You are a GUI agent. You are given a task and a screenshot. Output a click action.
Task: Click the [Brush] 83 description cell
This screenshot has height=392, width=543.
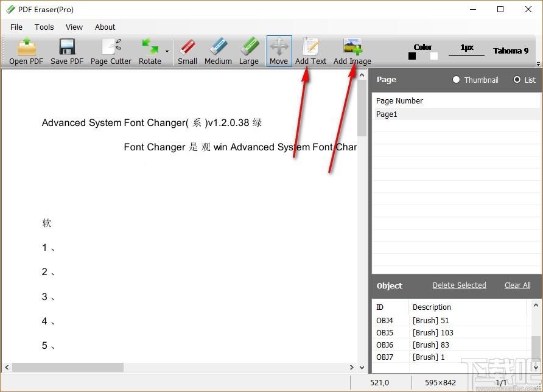431,345
